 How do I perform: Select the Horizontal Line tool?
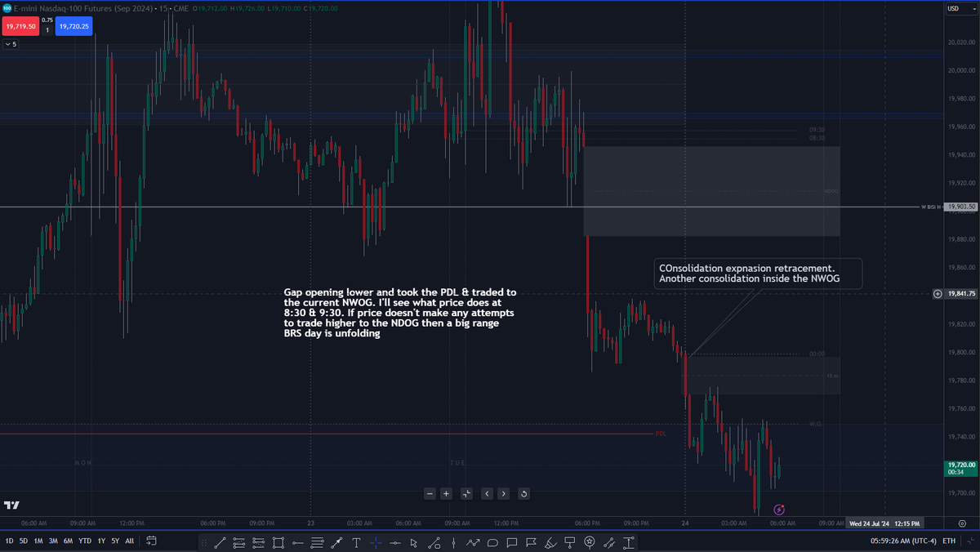(x=298, y=542)
